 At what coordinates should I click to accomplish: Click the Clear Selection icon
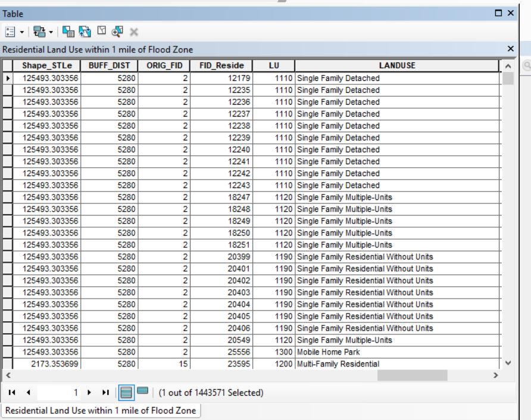tap(102, 31)
